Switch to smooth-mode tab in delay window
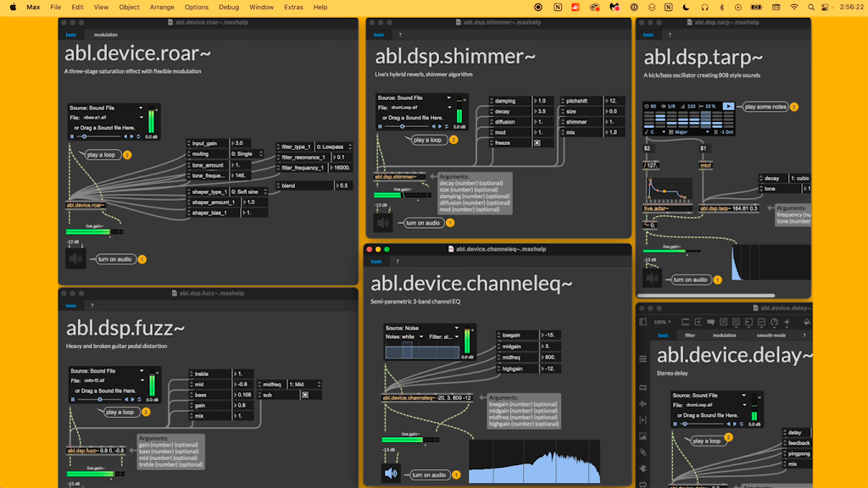The width and height of the screenshot is (868, 488). pyautogui.click(x=771, y=335)
